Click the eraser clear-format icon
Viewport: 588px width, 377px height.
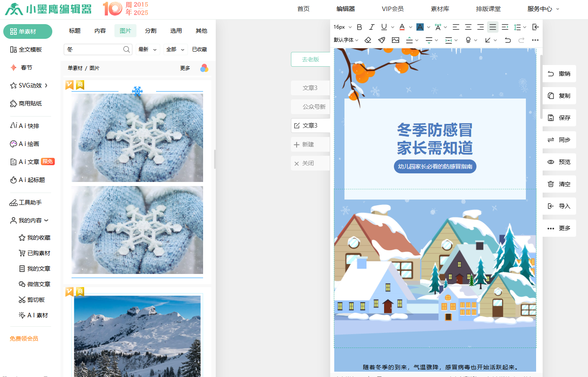pyautogui.click(x=368, y=40)
